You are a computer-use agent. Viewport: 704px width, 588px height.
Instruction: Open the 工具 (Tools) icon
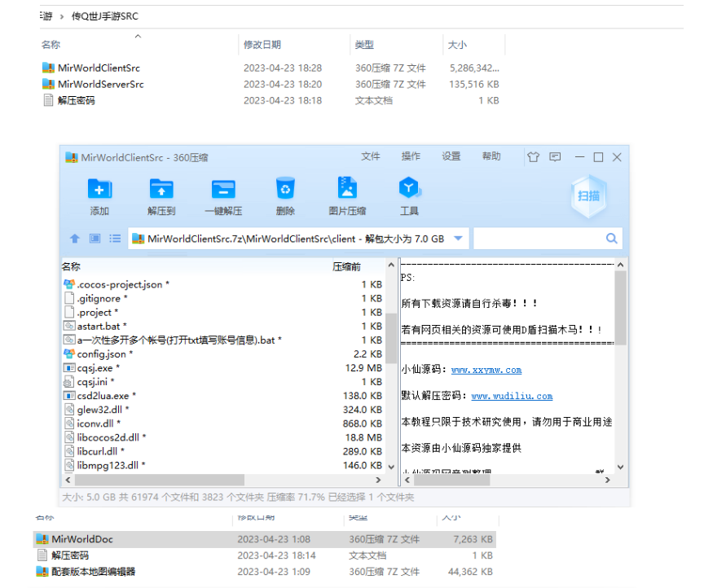tap(409, 190)
